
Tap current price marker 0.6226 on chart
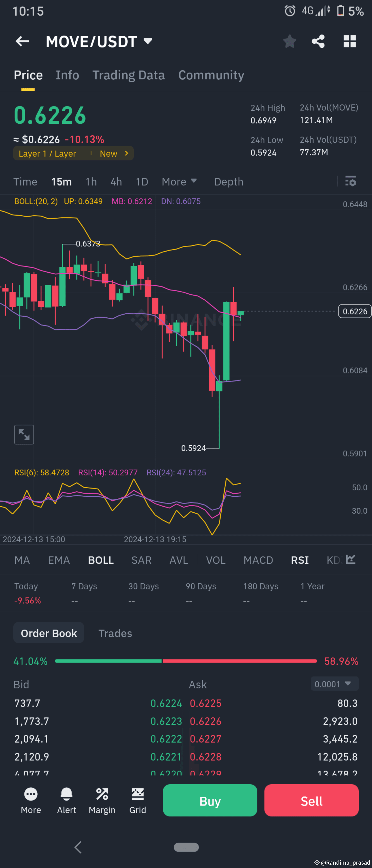pos(355,311)
